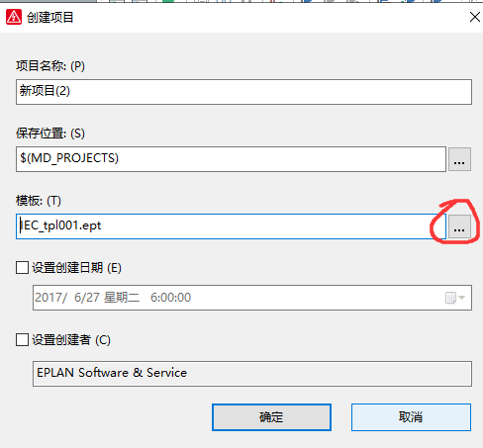Enable the 设置创建日期 checkbox
The height and width of the screenshot is (448, 483).
tap(22, 267)
